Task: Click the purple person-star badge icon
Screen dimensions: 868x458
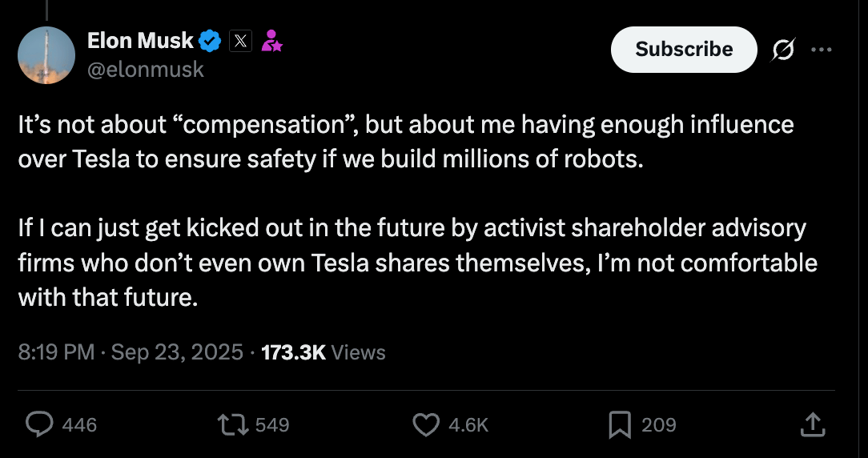Action: tap(272, 40)
